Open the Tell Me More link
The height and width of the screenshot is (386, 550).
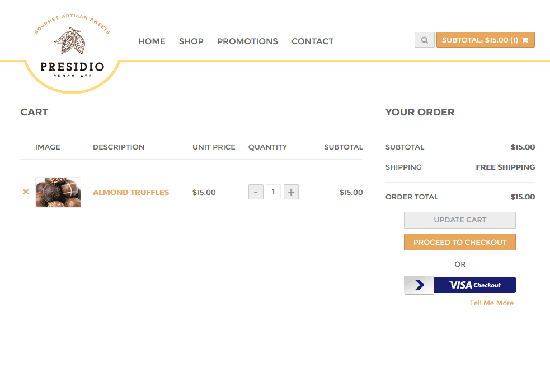[x=492, y=303]
